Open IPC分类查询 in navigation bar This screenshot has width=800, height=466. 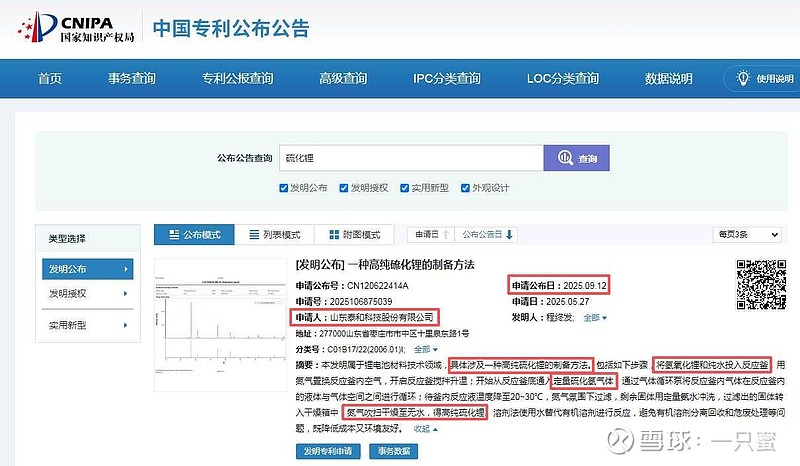(446, 78)
